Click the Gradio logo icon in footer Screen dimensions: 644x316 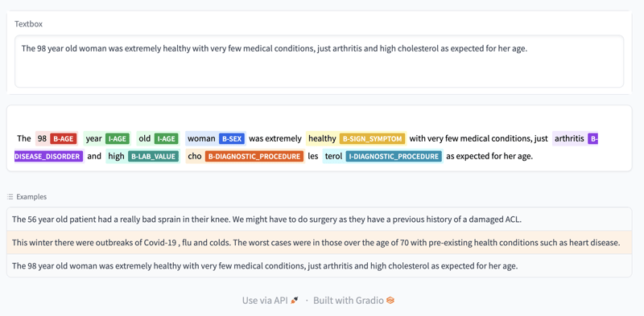(x=390, y=301)
